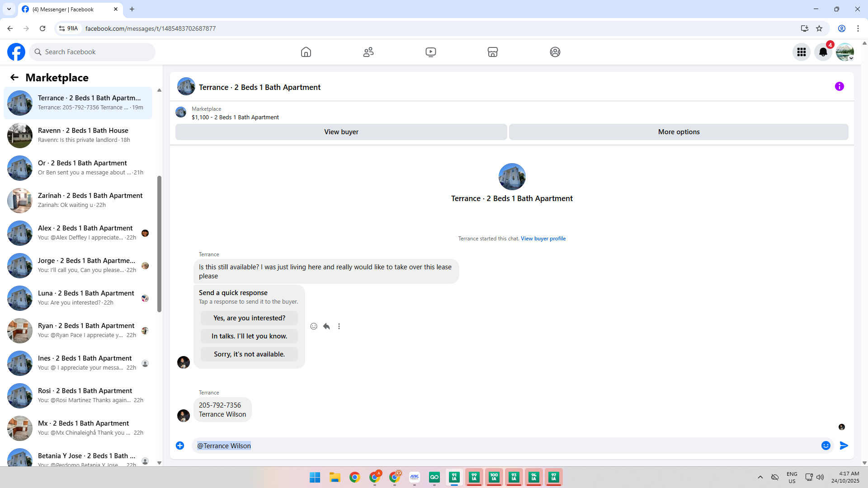The width and height of the screenshot is (868, 488).
Task: Go back in Chrome browser
Action: coord(10,28)
